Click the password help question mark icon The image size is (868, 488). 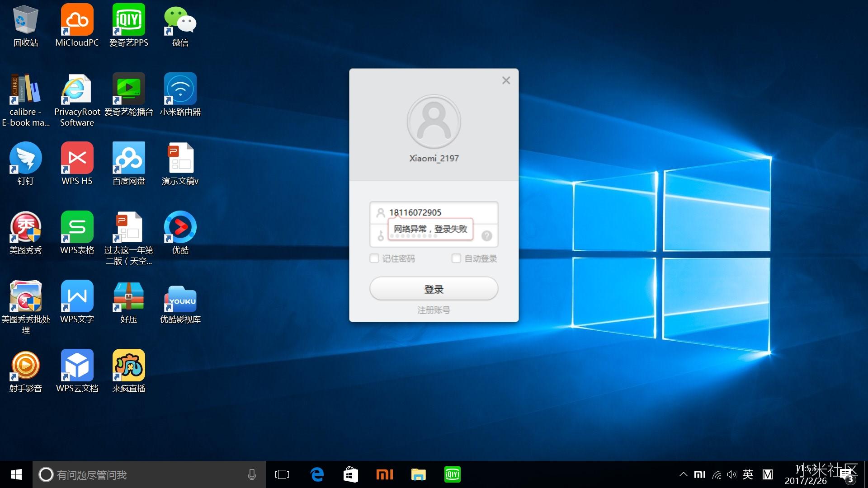click(x=486, y=236)
